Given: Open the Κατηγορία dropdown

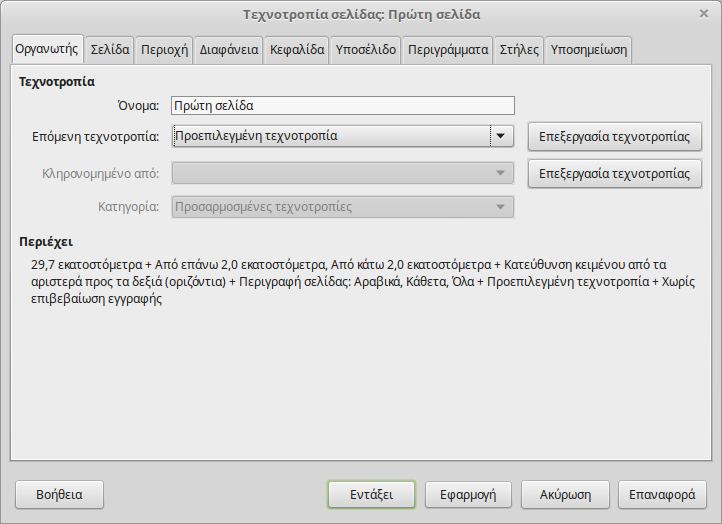Looking at the screenshot, I should tap(342, 207).
